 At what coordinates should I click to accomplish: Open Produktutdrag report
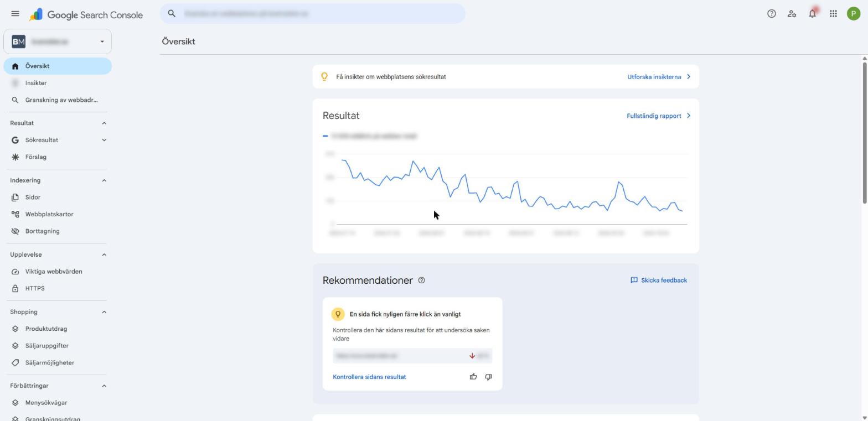[x=58, y=329]
